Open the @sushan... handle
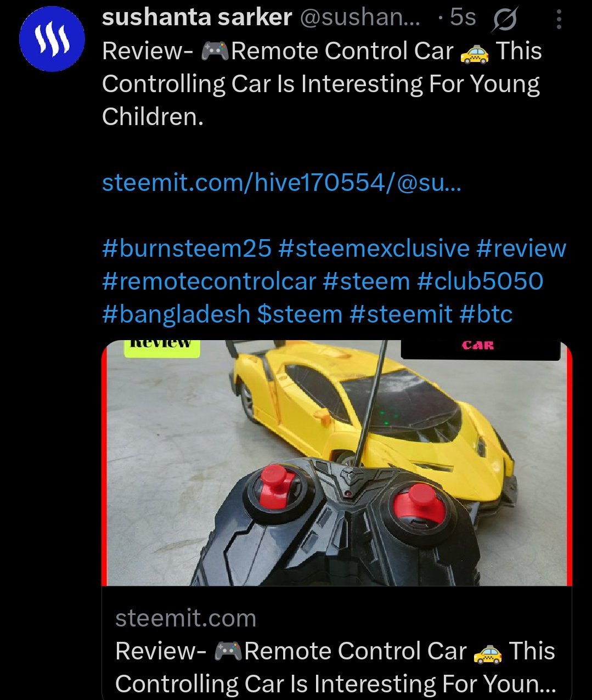This screenshot has height=700, width=592. [360, 18]
